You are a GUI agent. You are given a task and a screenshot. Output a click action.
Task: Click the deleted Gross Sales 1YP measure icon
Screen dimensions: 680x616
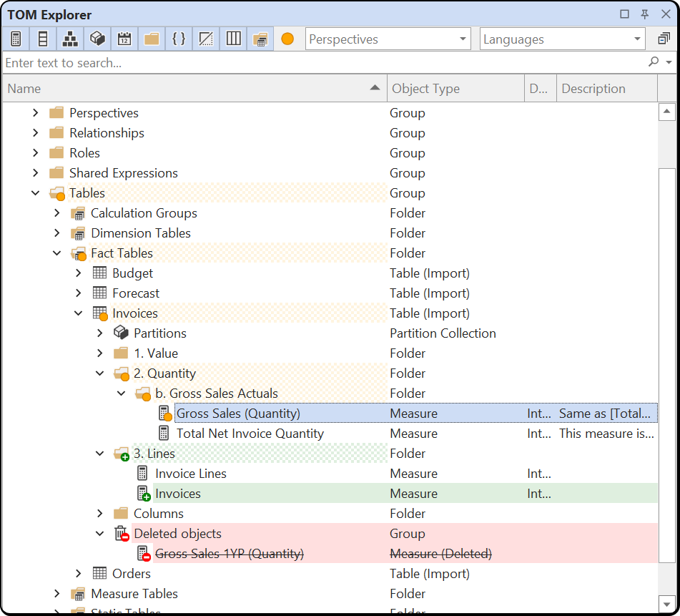click(144, 554)
